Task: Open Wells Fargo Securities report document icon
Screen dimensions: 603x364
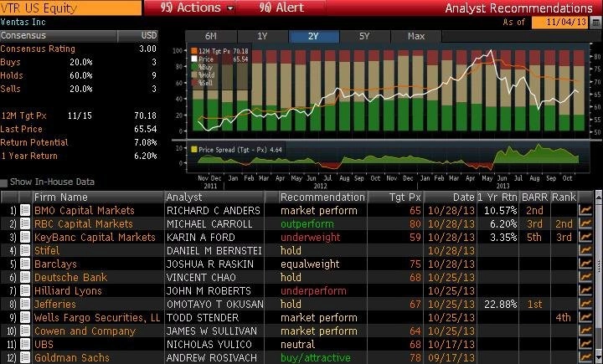Action: [25, 317]
